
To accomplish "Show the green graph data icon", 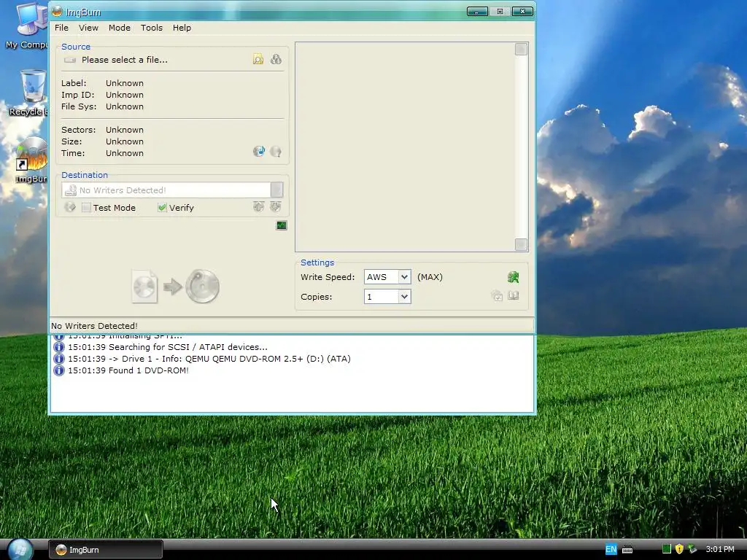I will point(282,225).
